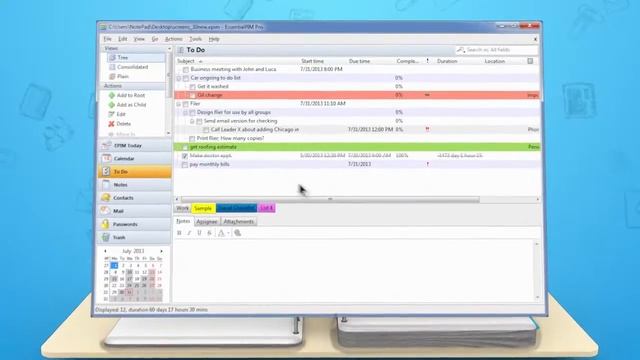Select the blue colored list tab

[x=236, y=208]
